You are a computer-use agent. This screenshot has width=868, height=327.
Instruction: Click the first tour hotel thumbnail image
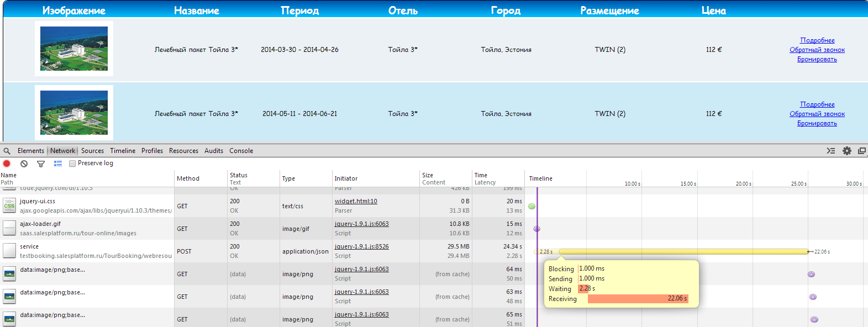tap(74, 49)
